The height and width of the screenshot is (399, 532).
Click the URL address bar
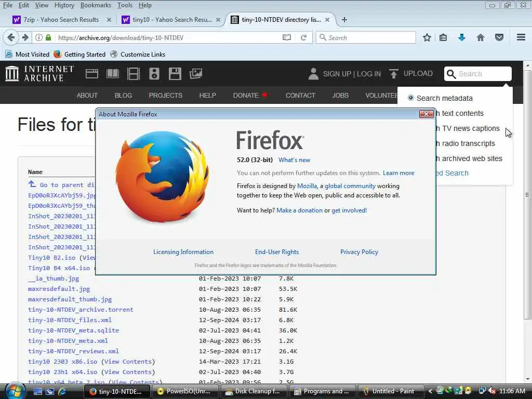(x=168, y=37)
